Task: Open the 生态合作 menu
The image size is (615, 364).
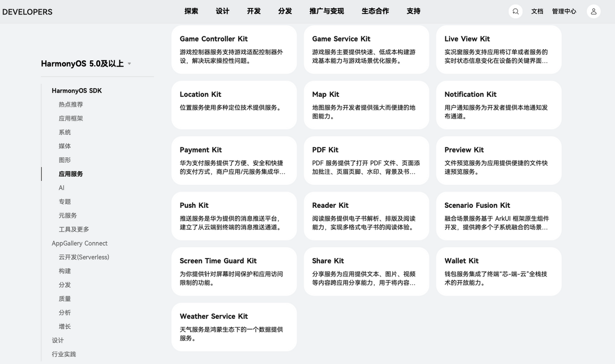Action: pyautogui.click(x=375, y=11)
